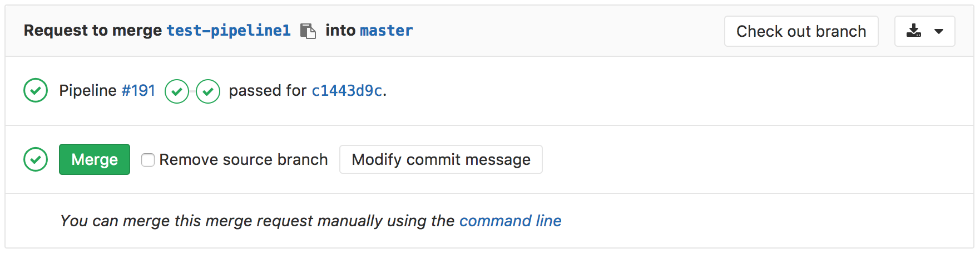This screenshot has width=980, height=253.
Task: View commit c1443d9c
Action: (x=347, y=90)
